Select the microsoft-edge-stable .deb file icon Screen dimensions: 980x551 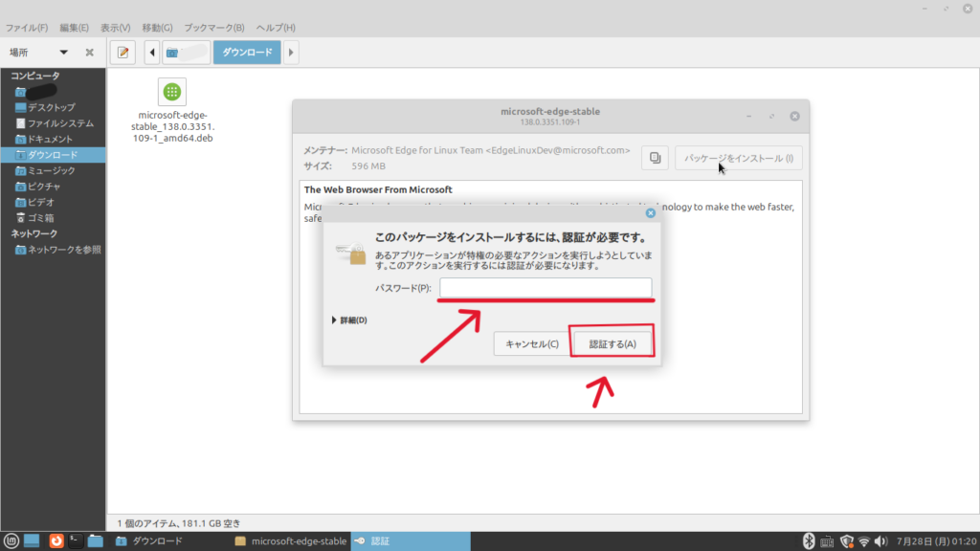click(172, 92)
